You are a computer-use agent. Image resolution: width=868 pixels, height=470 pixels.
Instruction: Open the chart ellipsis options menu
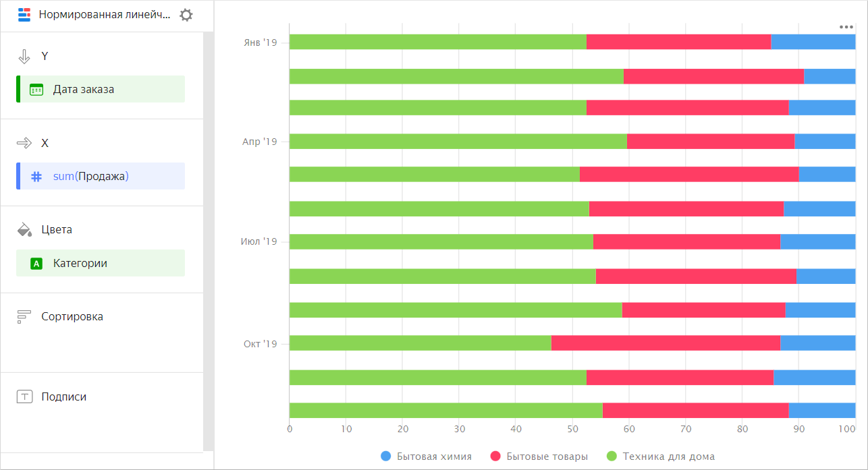click(x=846, y=27)
